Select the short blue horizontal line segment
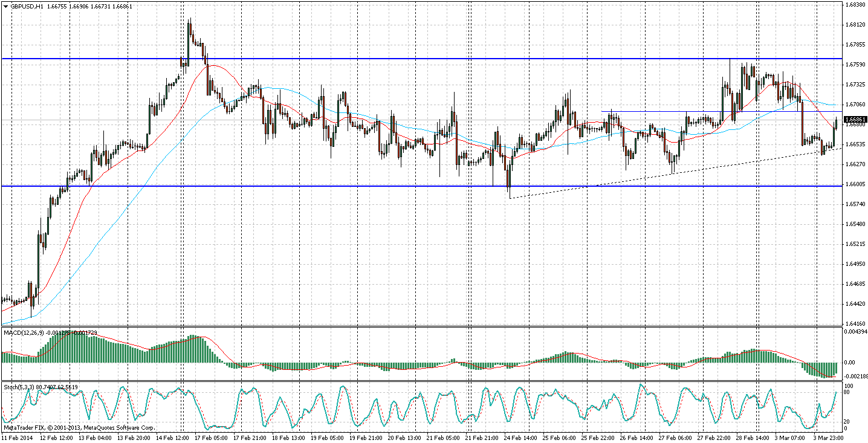Viewport: 868px width, 443px height. coord(665,111)
